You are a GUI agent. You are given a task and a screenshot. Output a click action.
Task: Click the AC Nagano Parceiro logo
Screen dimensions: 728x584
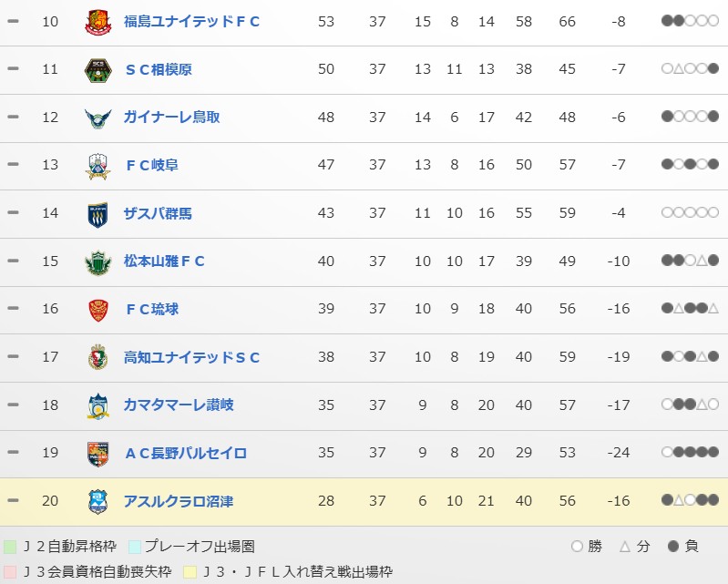point(97,454)
